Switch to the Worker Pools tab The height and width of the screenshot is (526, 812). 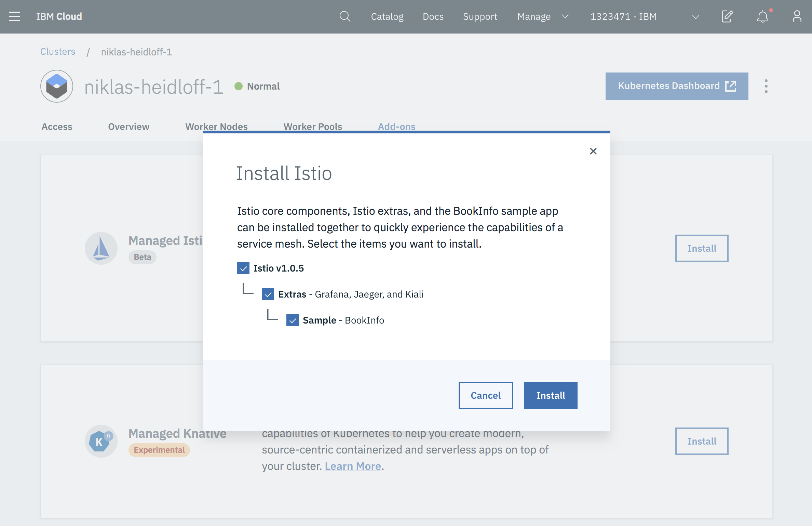coord(313,127)
